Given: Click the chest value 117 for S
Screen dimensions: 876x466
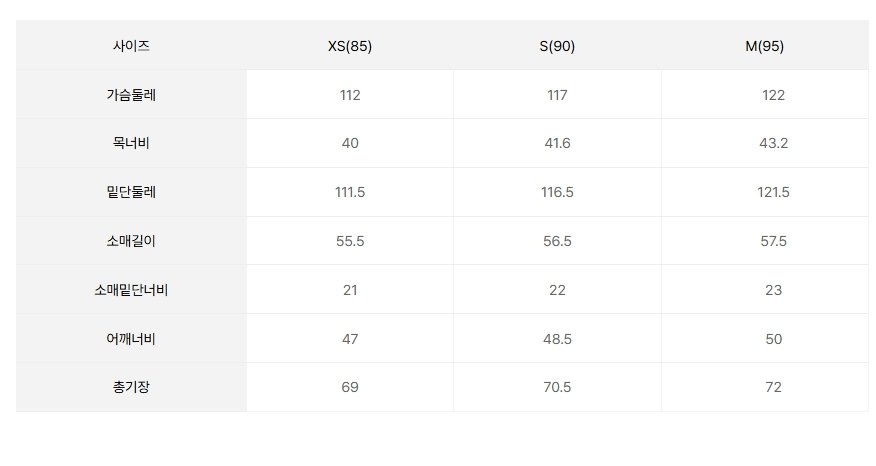Looking at the screenshot, I should 557,95.
